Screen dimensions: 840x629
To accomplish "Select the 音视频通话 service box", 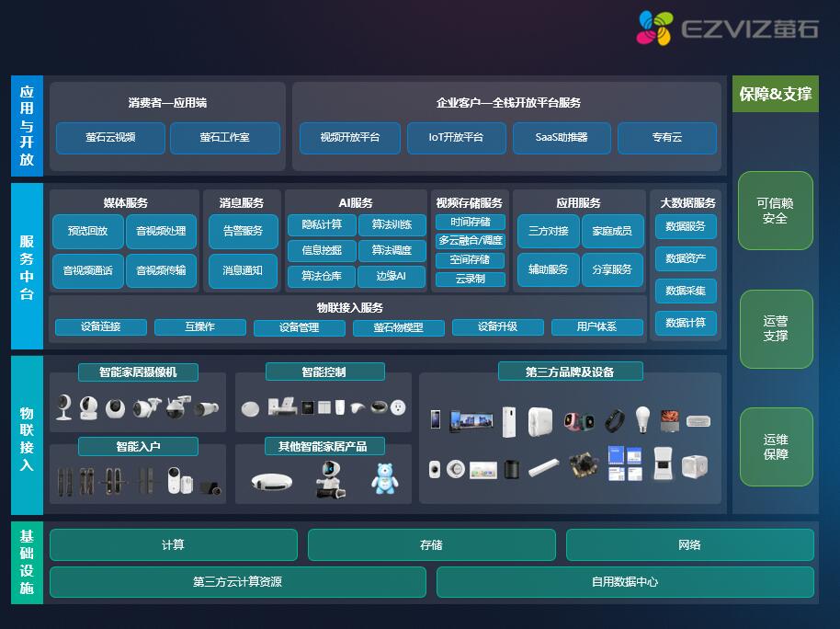I will click(88, 270).
